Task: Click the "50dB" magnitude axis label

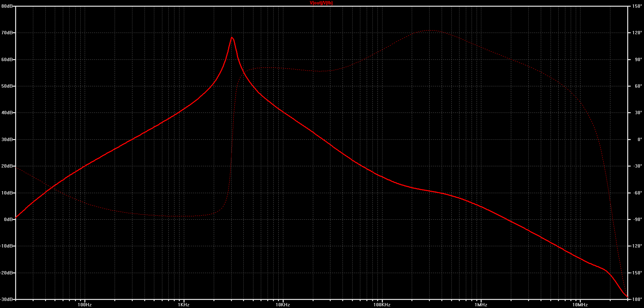Action: (x=7, y=86)
